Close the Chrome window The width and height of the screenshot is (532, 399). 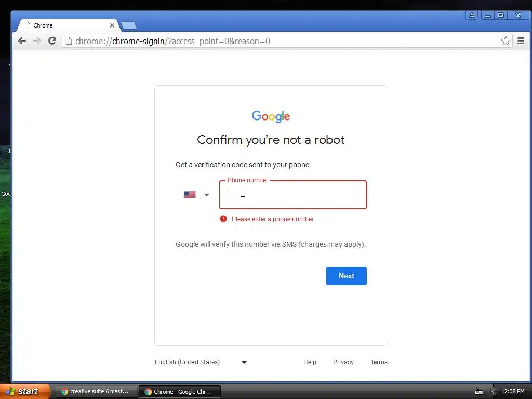[518, 15]
